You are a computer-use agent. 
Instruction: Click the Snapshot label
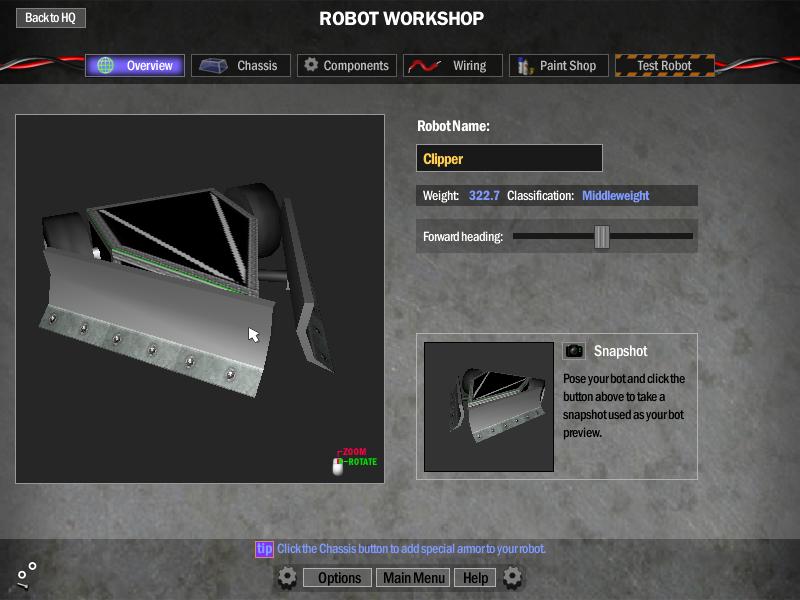(620, 351)
